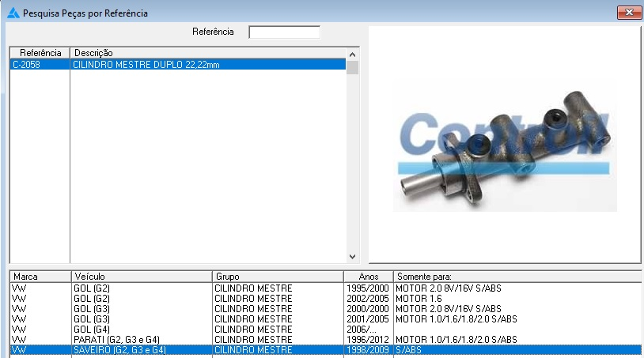Focus the Referência search input field
Viewport: 644px width, 358px height.
[284, 32]
